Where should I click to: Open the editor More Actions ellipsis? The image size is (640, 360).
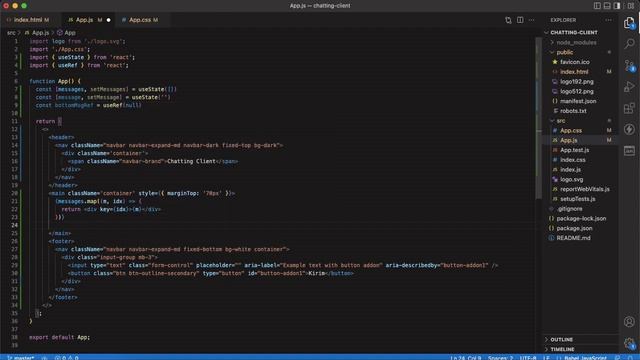point(531,20)
